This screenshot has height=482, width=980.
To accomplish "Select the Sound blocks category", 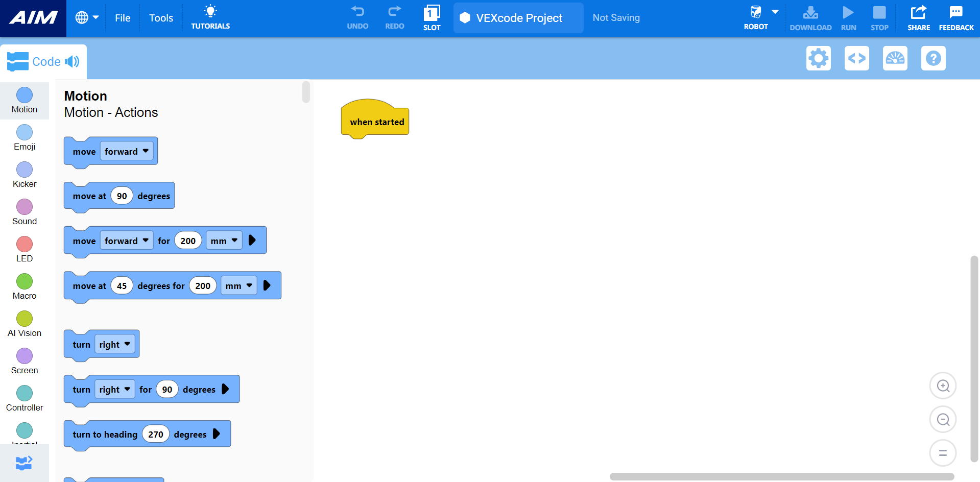I will pyautogui.click(x=24, y=211).
